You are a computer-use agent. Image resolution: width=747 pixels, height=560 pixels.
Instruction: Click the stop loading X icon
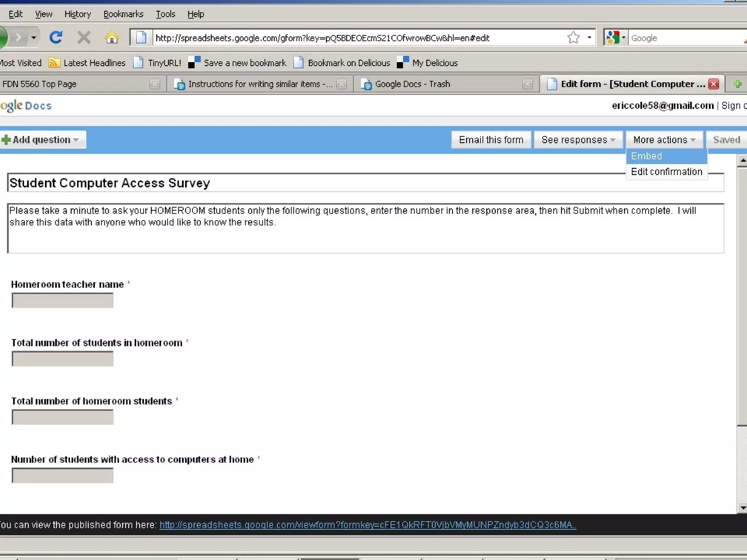coord(84,38)
